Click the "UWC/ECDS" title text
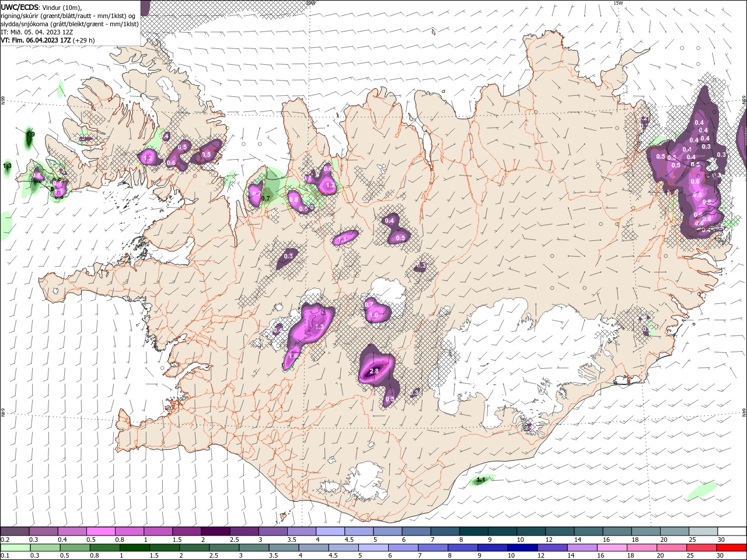 [20, 7]
